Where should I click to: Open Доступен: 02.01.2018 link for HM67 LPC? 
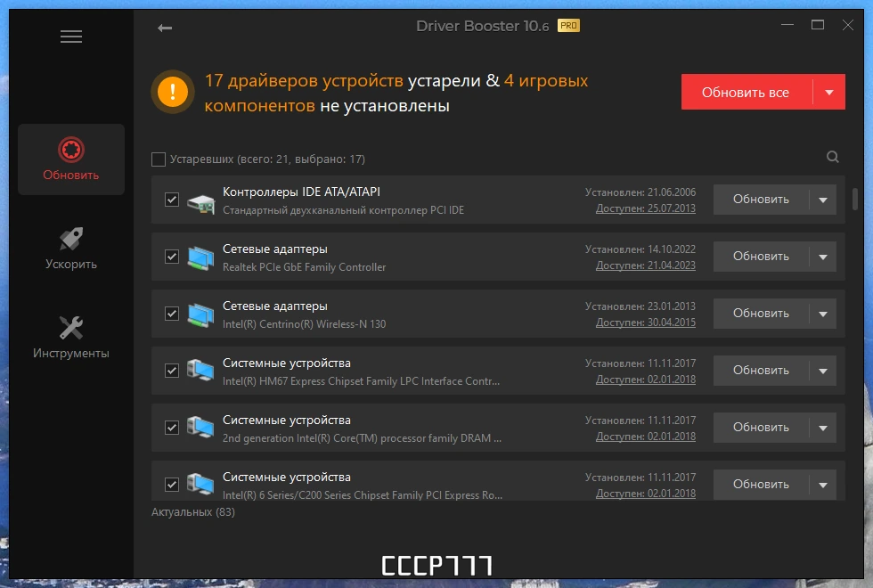point(645,380)
